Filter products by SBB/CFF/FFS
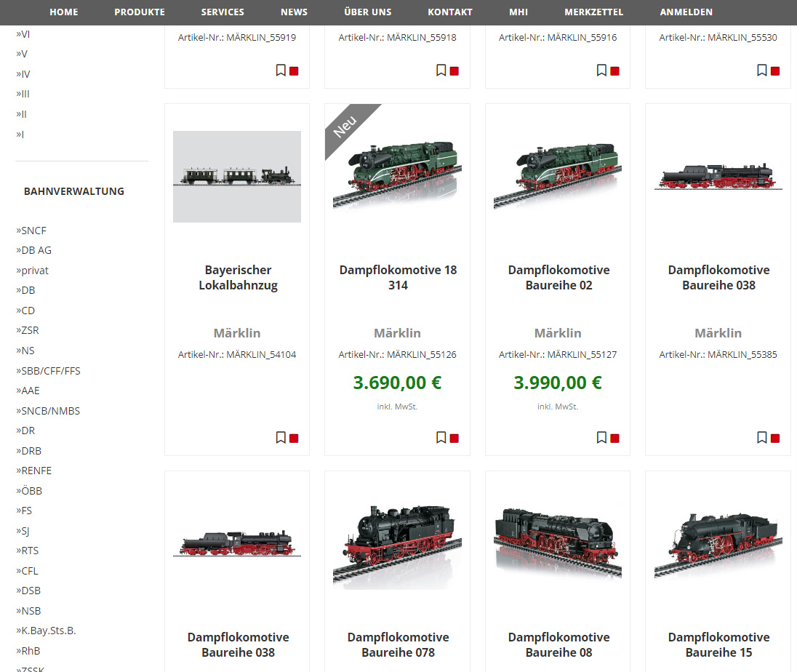 tap(50, 371)
